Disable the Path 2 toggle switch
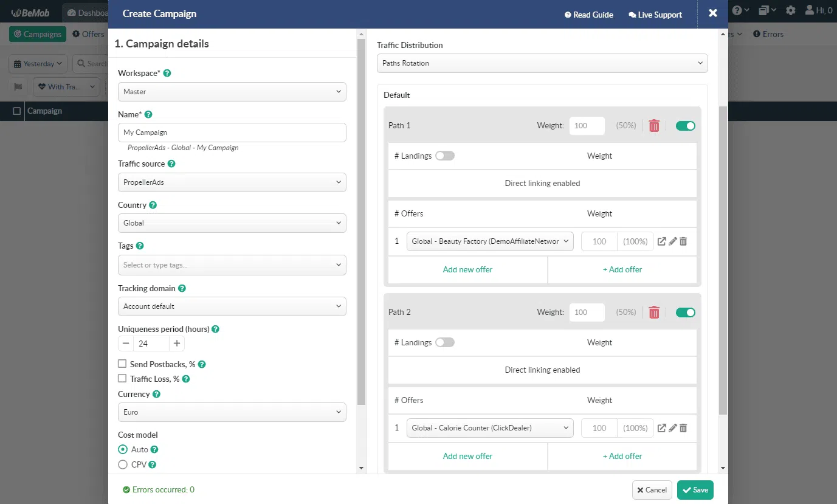Screen dimensions: 837x504 685,312
